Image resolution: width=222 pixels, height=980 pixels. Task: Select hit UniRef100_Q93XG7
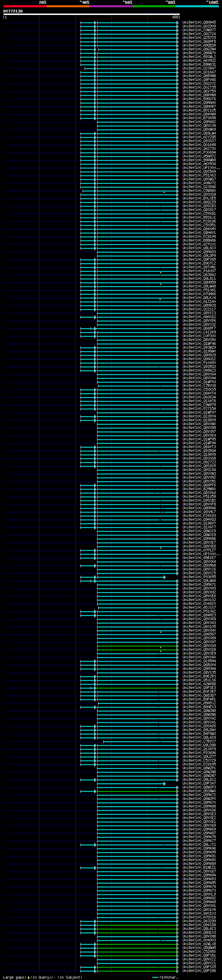pos(199,141)
